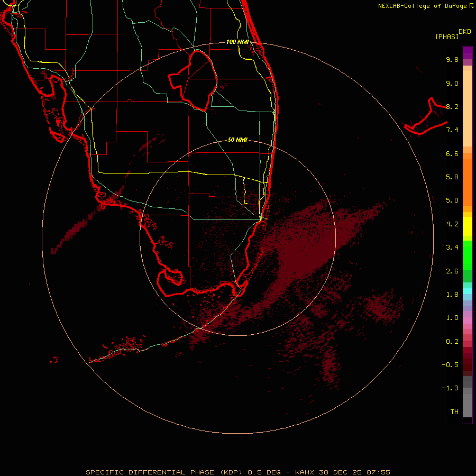The height and width of the screenshot is (476, 476).
Task: Select the 6.6 legend value
Action: pos(452,153)
